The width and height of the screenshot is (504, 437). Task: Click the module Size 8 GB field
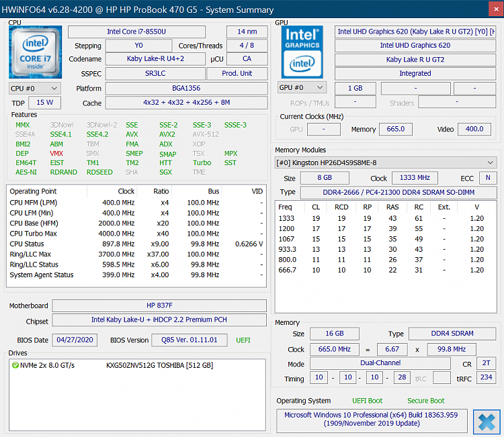click(325, 178)
